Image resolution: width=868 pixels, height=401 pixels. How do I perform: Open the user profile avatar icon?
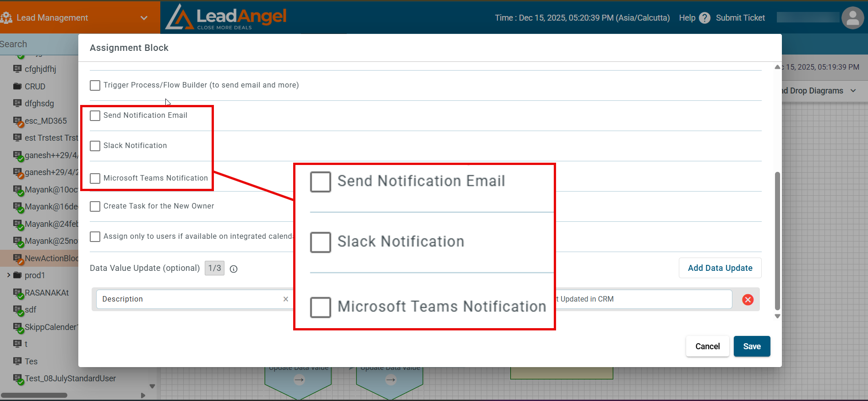pyautogui.click(x=852, y=18)
